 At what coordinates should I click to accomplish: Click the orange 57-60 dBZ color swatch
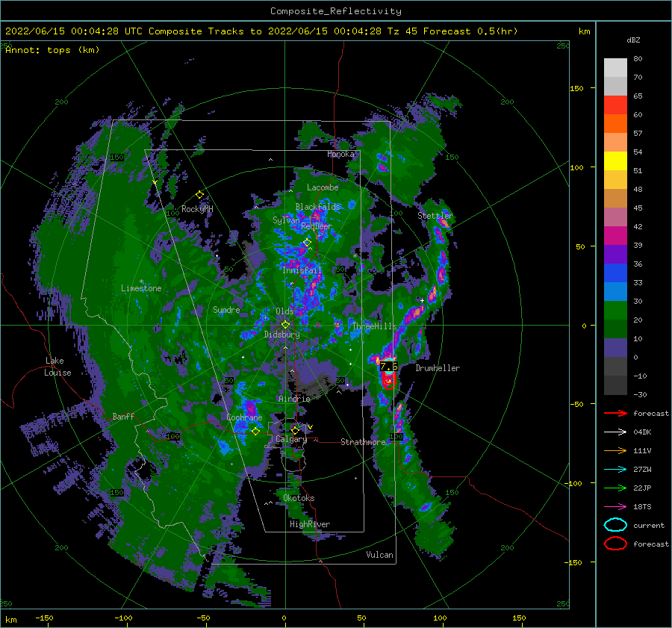(615, 123)
